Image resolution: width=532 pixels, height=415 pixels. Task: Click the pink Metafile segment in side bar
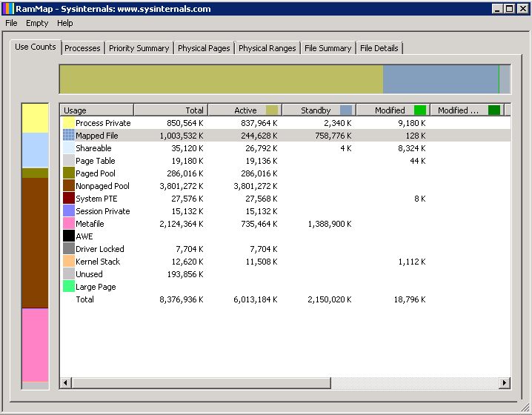click(x=35, y=345)
